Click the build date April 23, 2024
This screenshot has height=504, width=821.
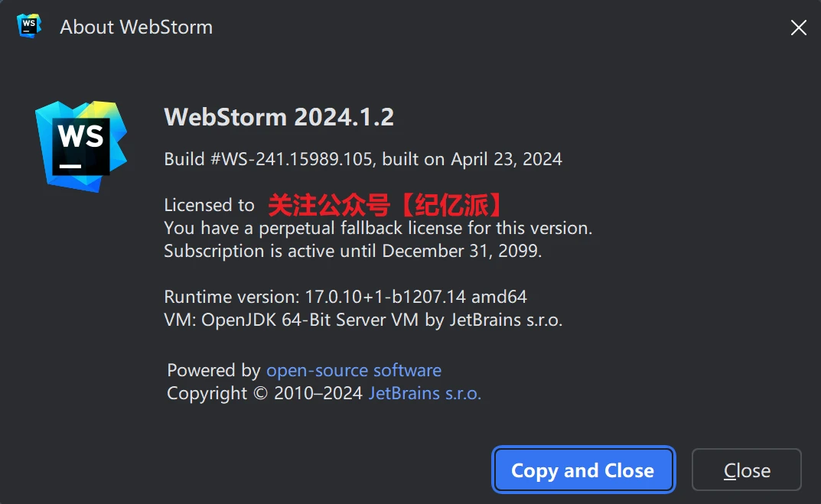click(506, 159)
